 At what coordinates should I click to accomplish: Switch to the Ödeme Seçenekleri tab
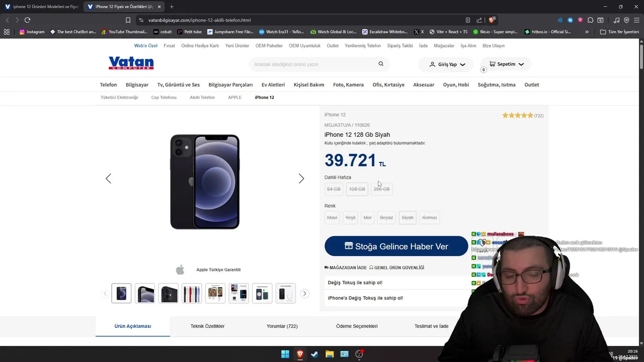[x=357, y=326]
